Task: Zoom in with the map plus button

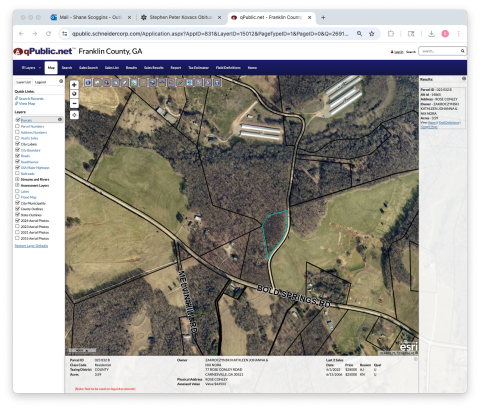Action: coord(74,85)
